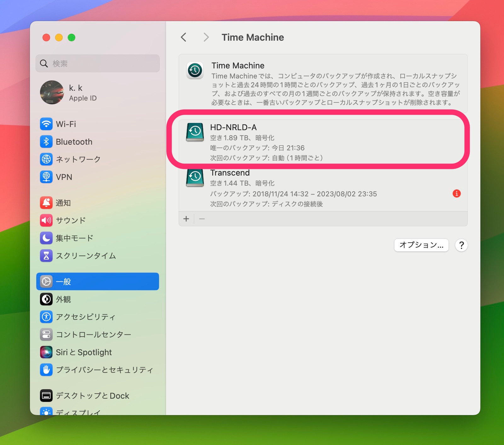This screenshot has width=504, height=445.
Task: Click the ネットワーク sidebar label
Action: click(78, 159)
